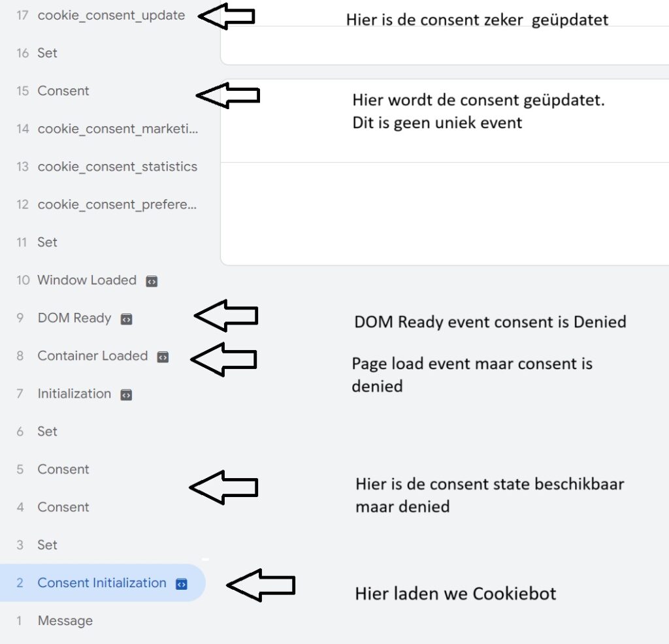The height and width of the screenshot is (644, 669).
Task: Open the cookie_consent_preferences event 12
Action: [x=118, y=204]
